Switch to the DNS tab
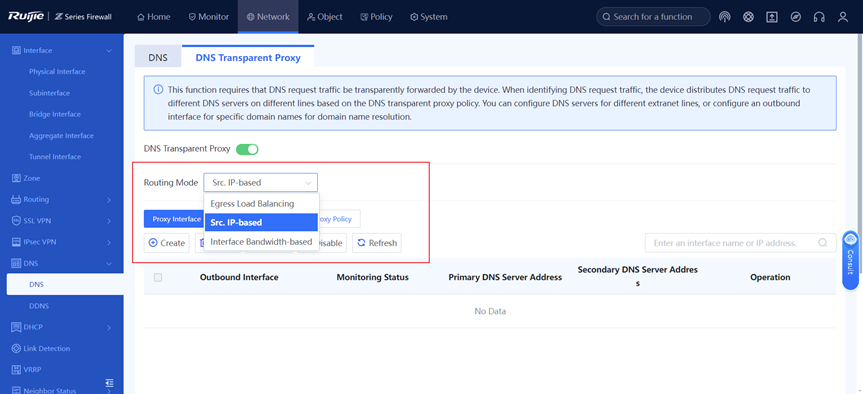This screenshot has height=394, width=863. coord(158,57)
